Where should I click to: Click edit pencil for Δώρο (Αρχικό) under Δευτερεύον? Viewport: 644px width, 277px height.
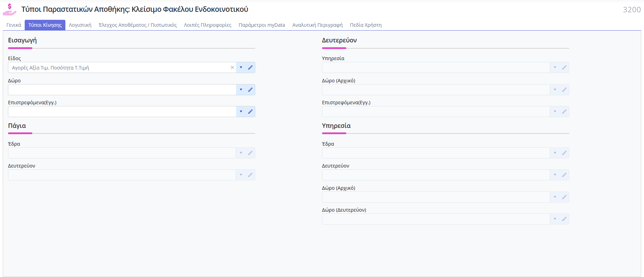(x=564, y=90)
